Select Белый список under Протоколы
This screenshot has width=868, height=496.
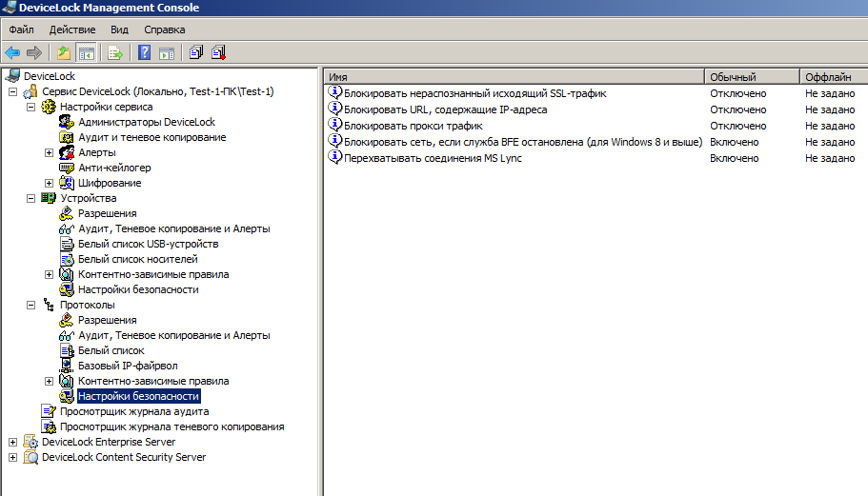tap(111, 350)
